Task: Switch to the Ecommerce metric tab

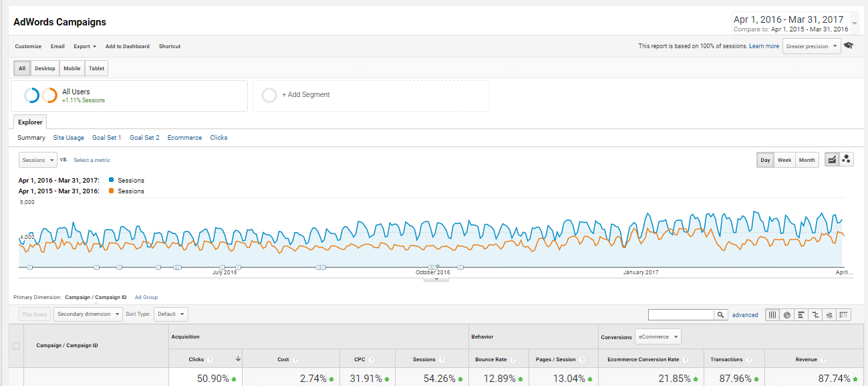Action: click(184, 138)
